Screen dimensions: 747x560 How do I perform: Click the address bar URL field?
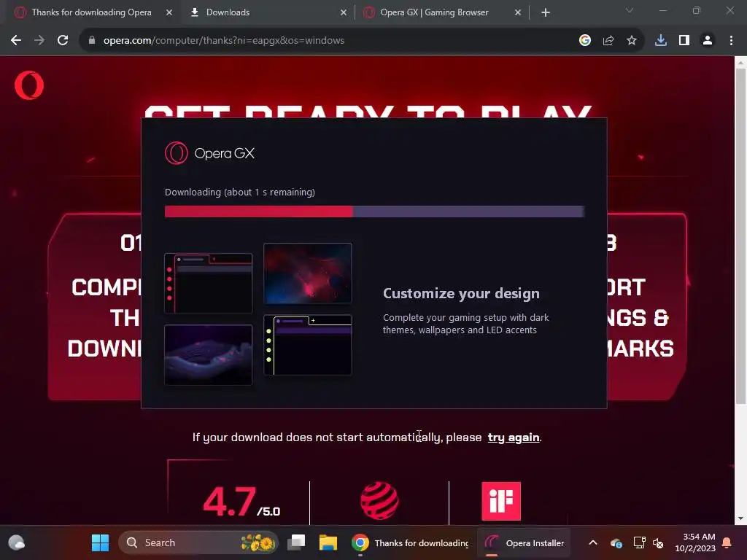(329, 41)
